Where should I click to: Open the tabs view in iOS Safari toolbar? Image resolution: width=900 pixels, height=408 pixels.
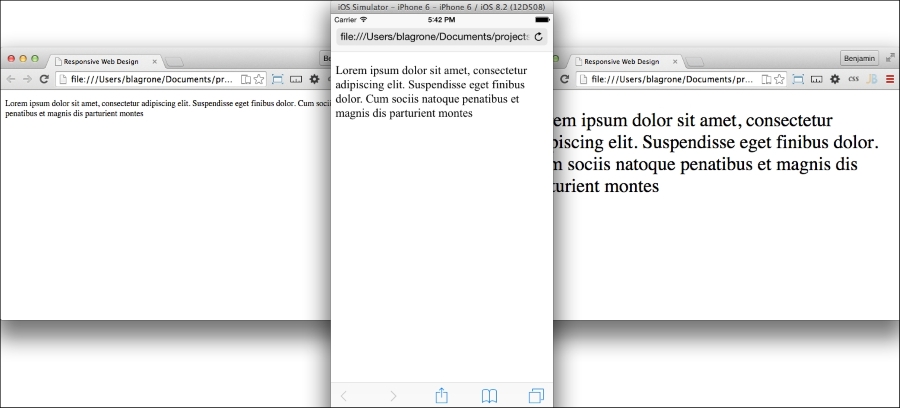pyautogui.click(x=536, y=396)
